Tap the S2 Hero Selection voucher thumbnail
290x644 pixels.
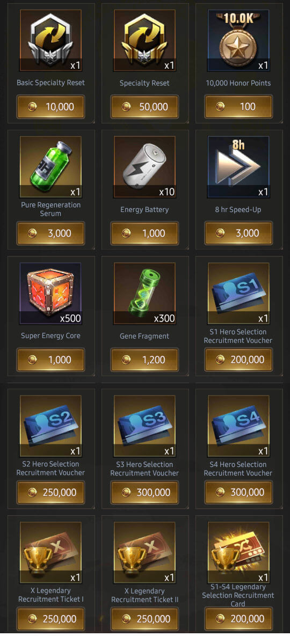(x=50, y=426)
